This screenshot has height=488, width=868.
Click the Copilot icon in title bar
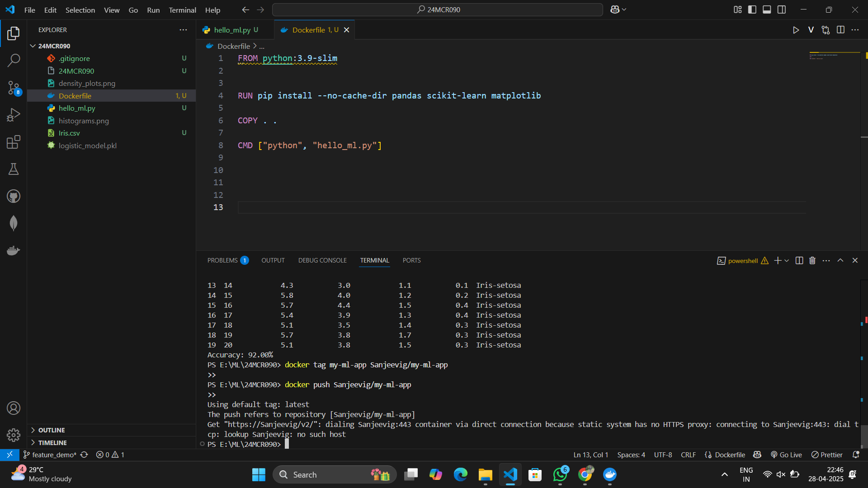point(615,9)
